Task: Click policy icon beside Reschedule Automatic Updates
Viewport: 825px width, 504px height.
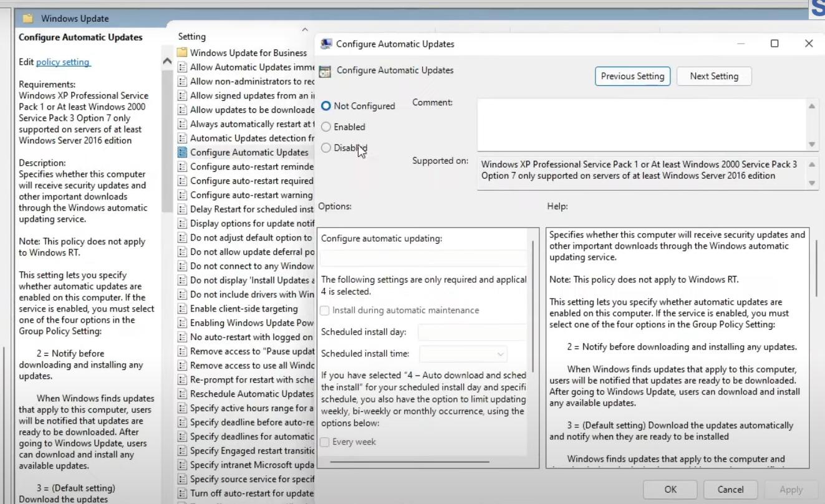Action: coord(182,394)
